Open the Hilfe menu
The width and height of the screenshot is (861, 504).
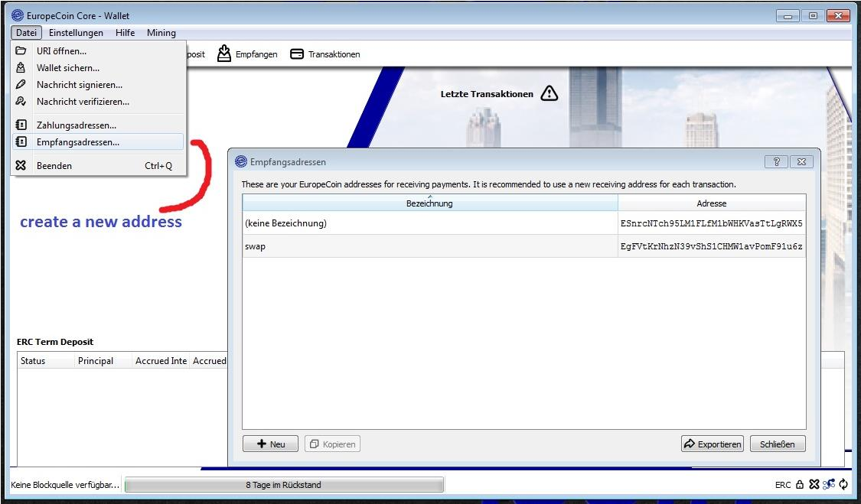coord(126,32)
